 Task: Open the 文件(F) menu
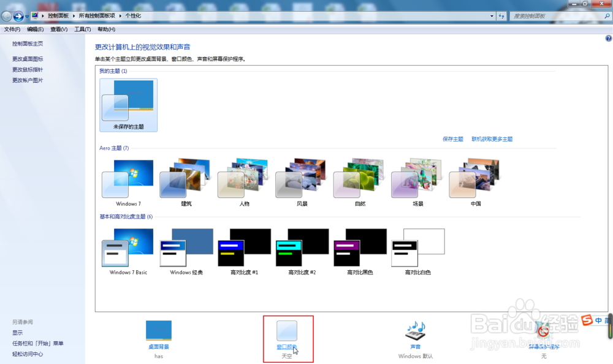click(12, 29)
